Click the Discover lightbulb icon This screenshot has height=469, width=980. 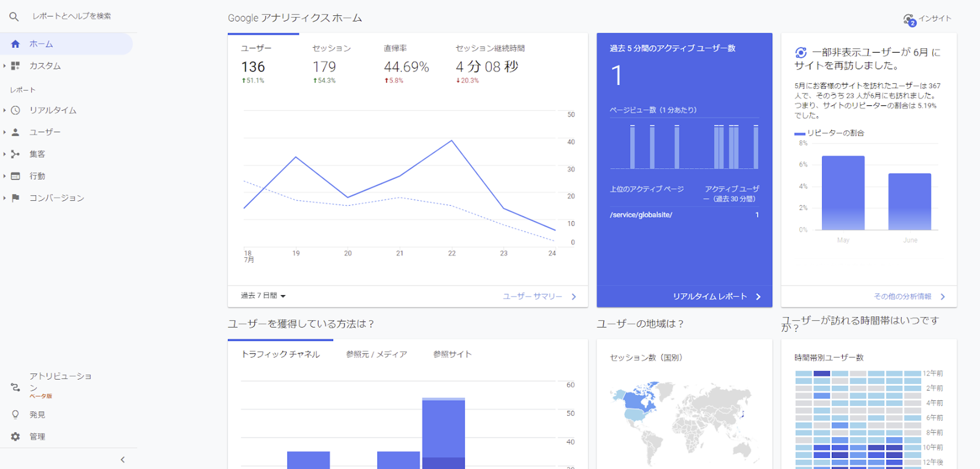click(15, 415)
